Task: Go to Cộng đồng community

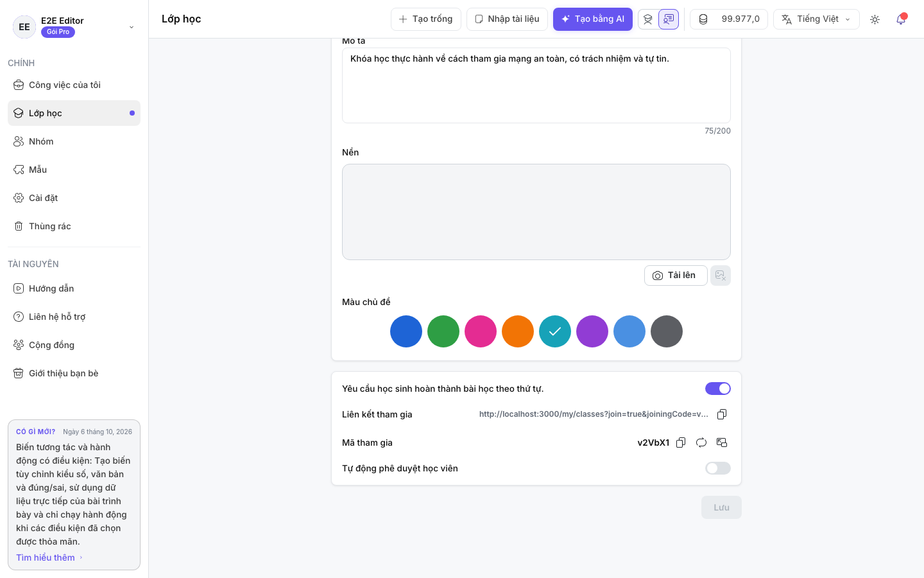Action: point(74,345)
